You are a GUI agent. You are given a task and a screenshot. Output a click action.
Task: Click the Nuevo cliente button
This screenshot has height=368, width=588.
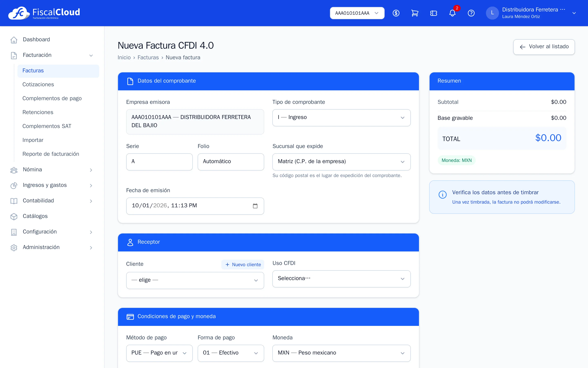(x=243, y=265)
